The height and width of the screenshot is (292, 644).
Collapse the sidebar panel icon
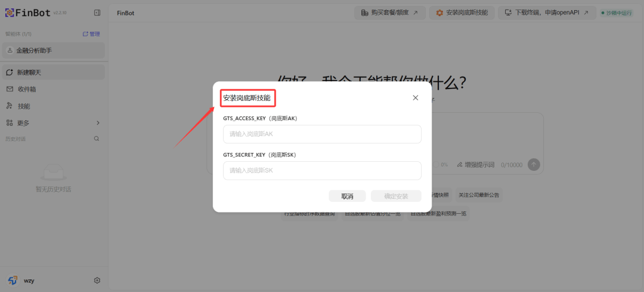coord(97,13)
